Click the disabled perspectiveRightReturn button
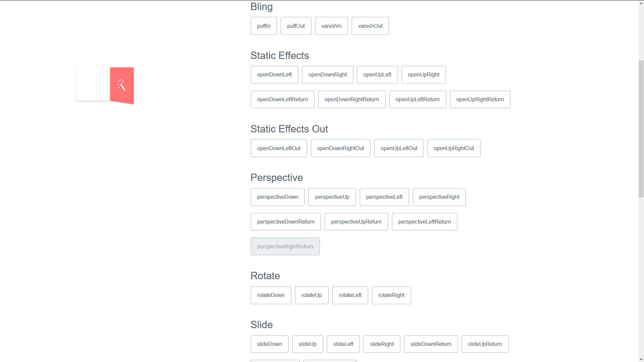The image size is (644, 362). (x=285, y=246)
